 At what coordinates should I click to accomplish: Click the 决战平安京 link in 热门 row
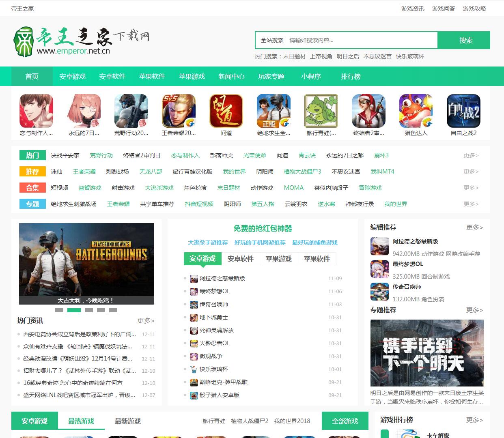coord(65,155)
